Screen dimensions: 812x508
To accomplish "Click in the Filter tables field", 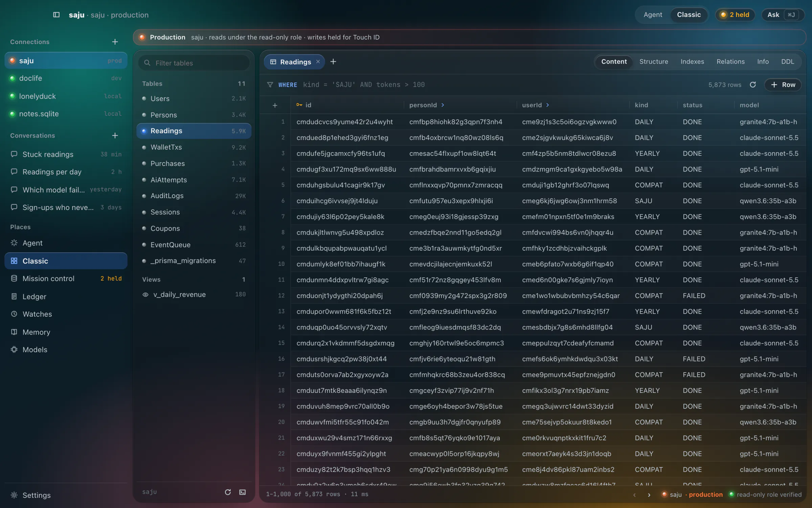I will tap(194, 63).
